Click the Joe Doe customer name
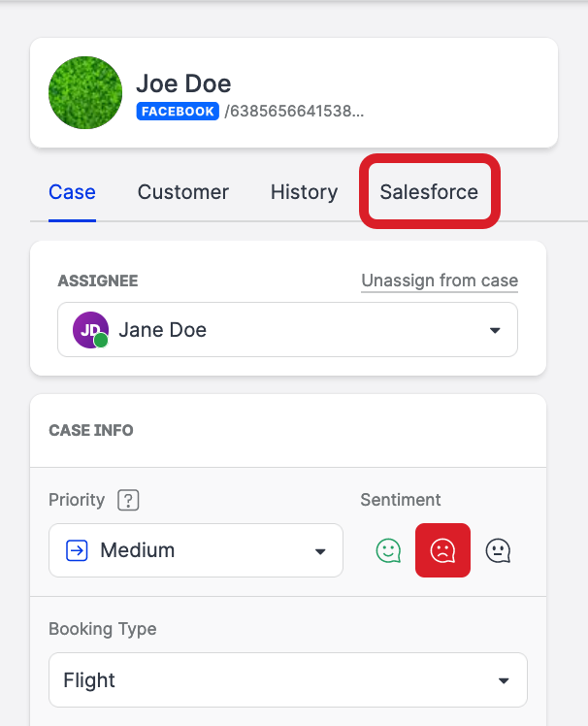588x726 pixels. (183, 83)
